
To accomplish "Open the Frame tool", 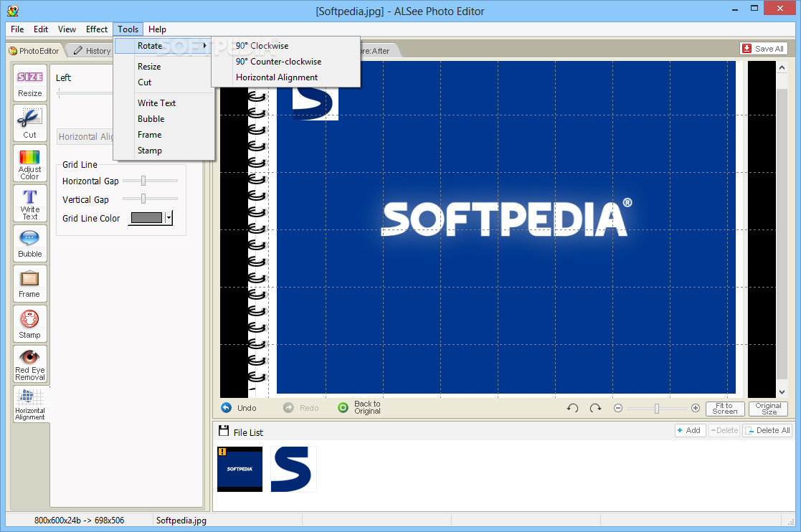I will [x=30, y=283].
